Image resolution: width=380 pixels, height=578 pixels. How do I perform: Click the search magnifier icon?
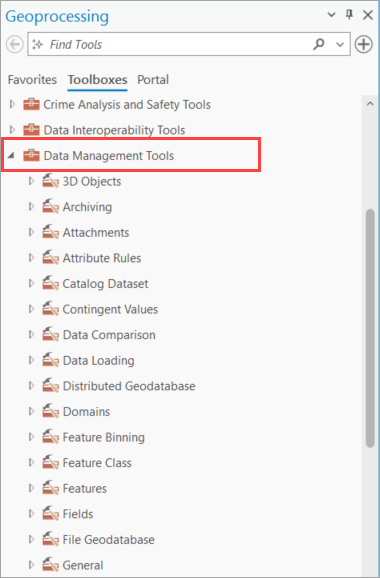319,44
